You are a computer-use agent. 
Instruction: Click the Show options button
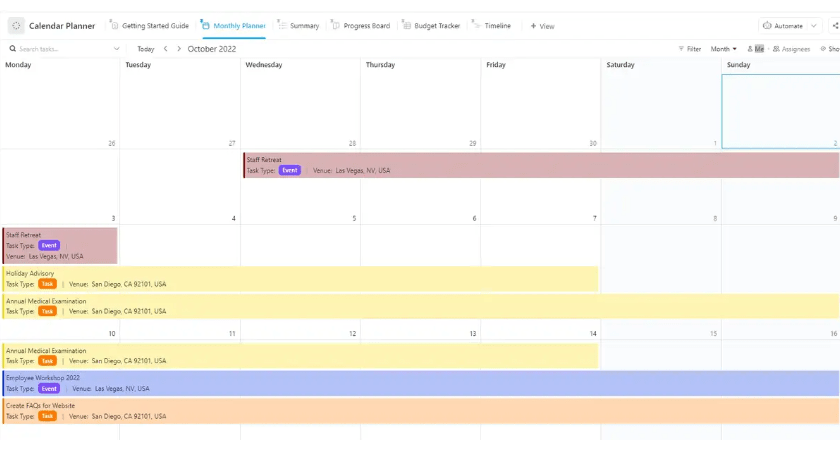(x=830, y=49)
